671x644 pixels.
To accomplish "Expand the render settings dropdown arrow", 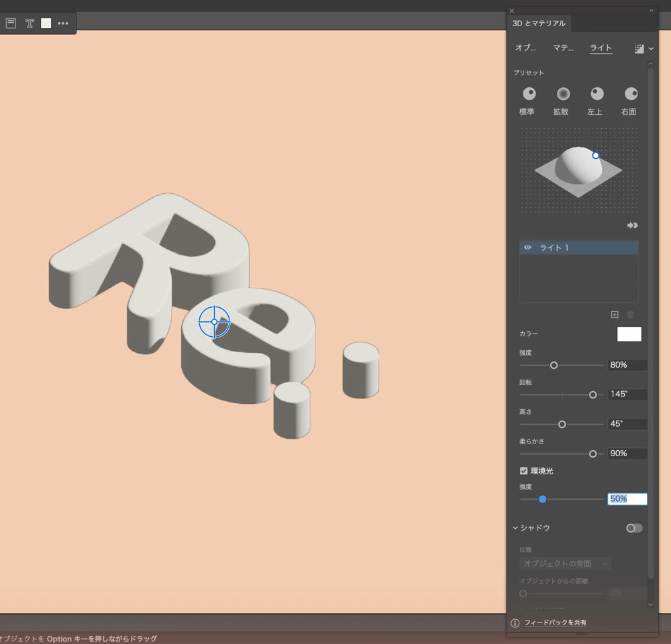I will coord(651,49).
